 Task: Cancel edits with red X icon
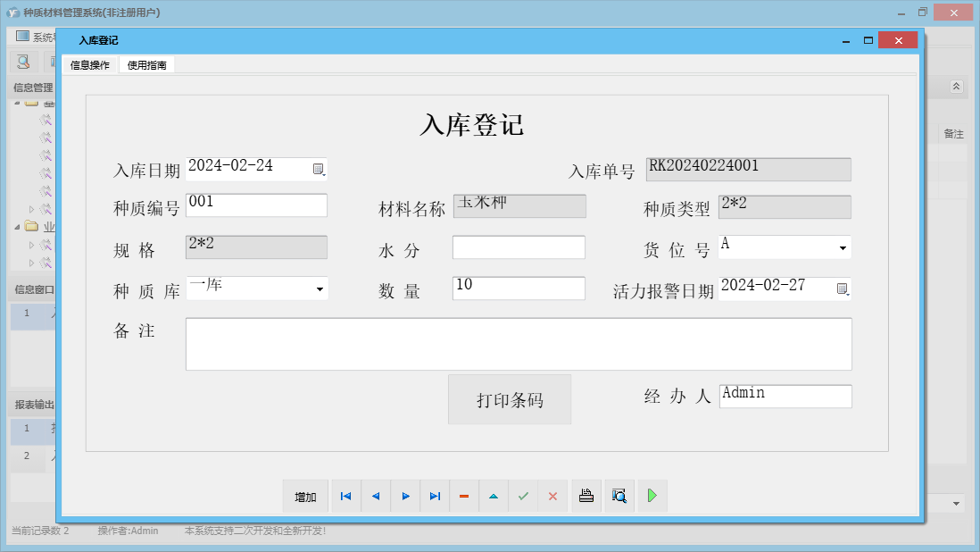pos(552,496)
